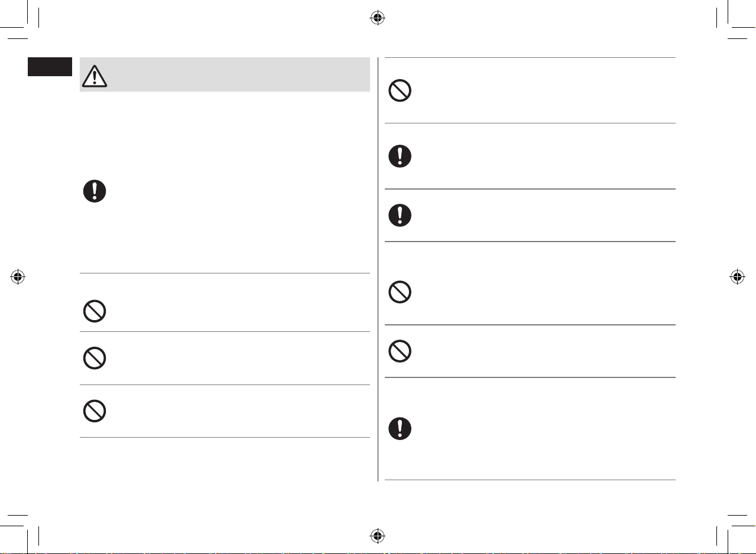Select the middle prohibition icon in left column
The width and height of the screenshot is (756, 554).
click(x=95, y=359)
